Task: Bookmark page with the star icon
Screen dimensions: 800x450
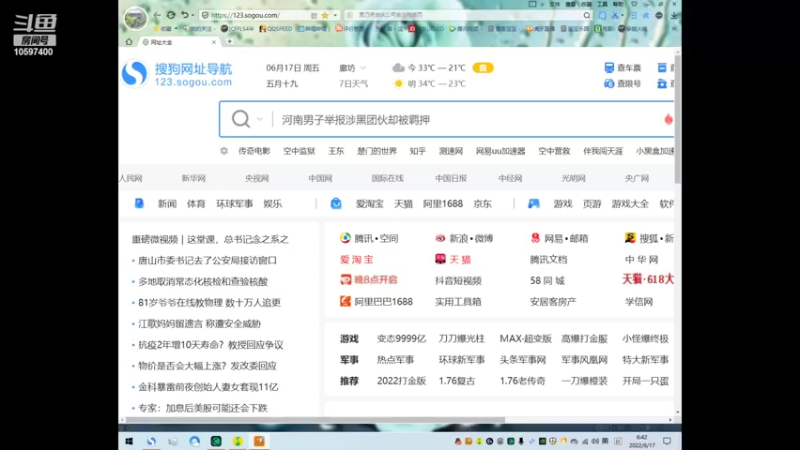Action: click(x=325, y=15)
